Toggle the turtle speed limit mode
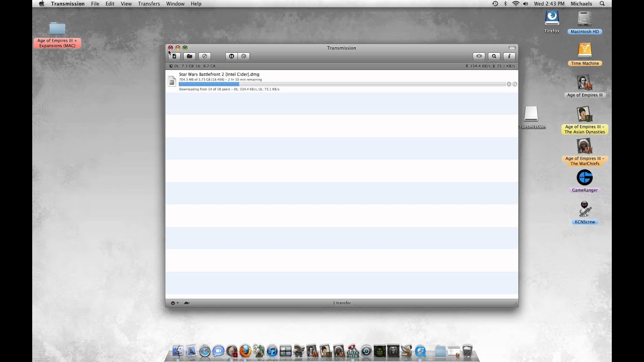 tap(187, 303)
